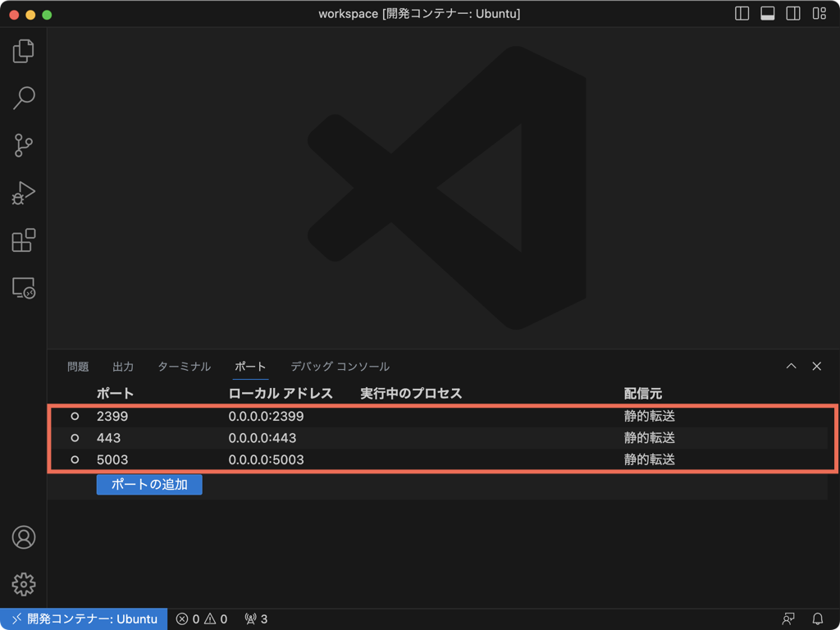
Task: Toggle the secondary side bar layout icon
Action: [793, 13]
